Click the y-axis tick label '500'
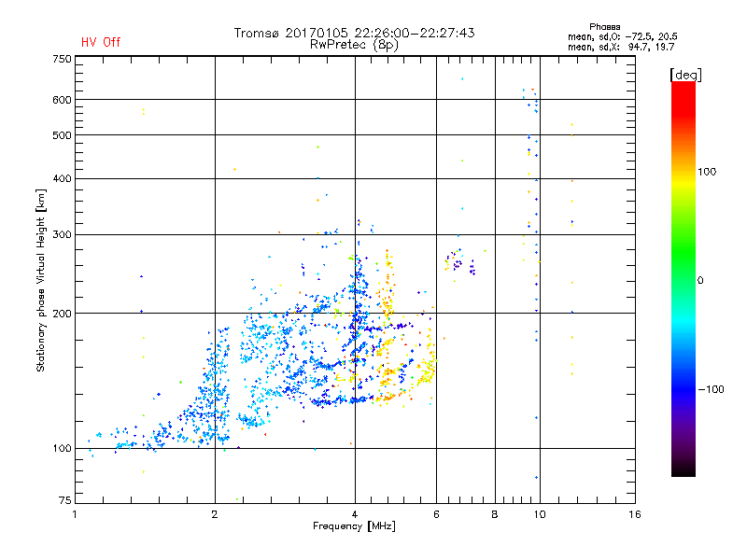The height and width of the screenshot is (560, 747). 62,135
